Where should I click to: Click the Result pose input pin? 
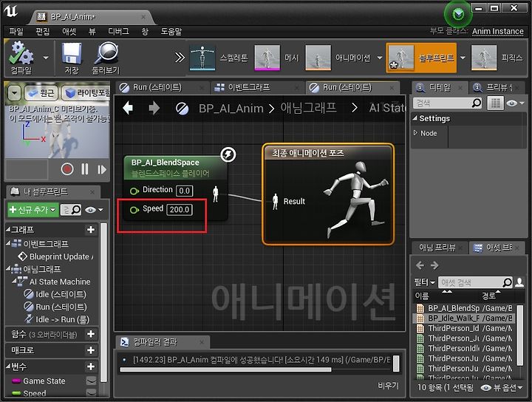(275, 201)
